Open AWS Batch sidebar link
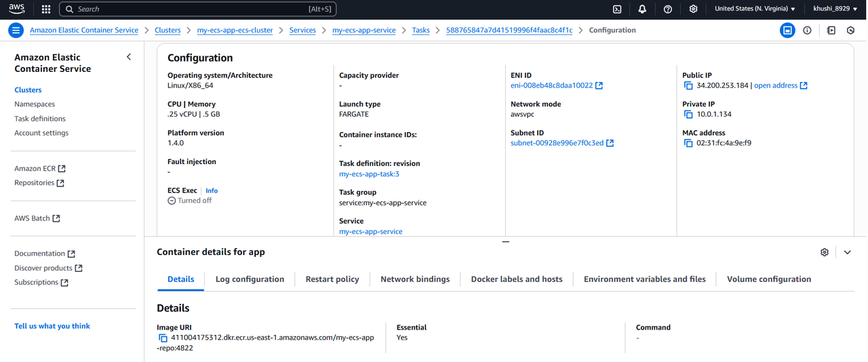 click(x=32, y=219)
